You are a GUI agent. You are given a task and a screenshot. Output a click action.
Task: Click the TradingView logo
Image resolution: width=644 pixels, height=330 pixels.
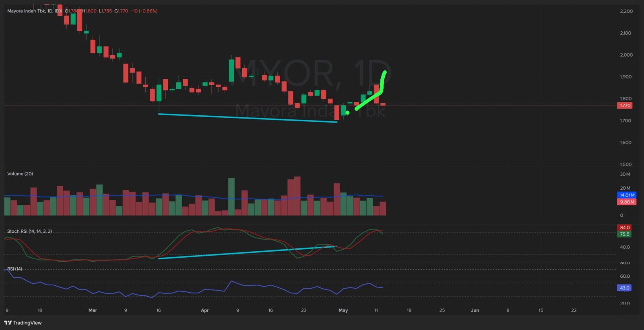23,323
